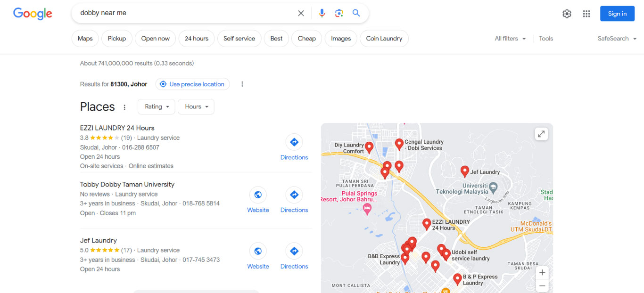Open the Google apps grid icon
Viewport: 644px width, 293px height.
[x=586, y=14]
